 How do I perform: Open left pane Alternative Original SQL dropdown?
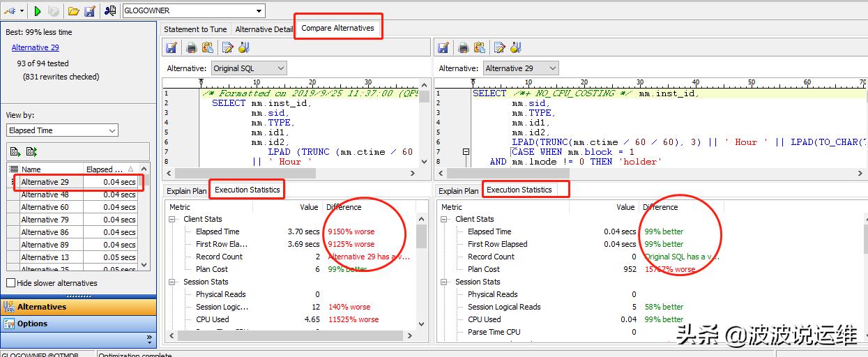(x=249, y=68)
